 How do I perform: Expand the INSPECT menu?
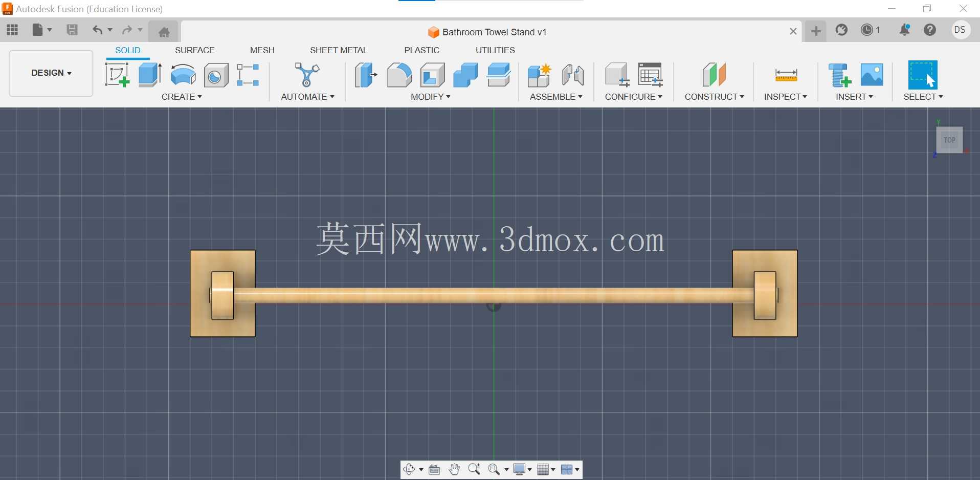(785, 97)
